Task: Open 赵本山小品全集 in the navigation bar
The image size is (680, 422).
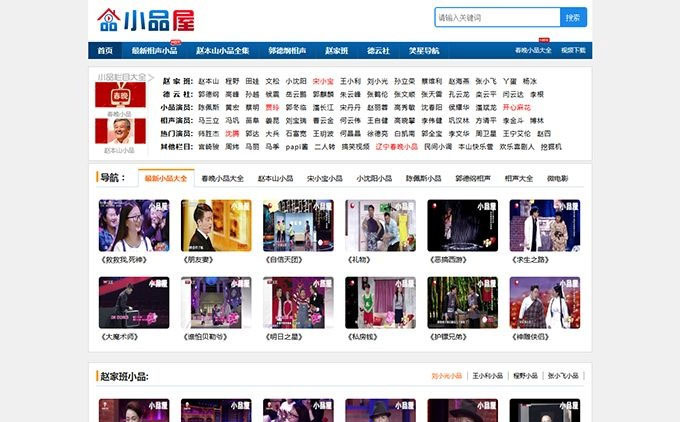Action: 222,50
